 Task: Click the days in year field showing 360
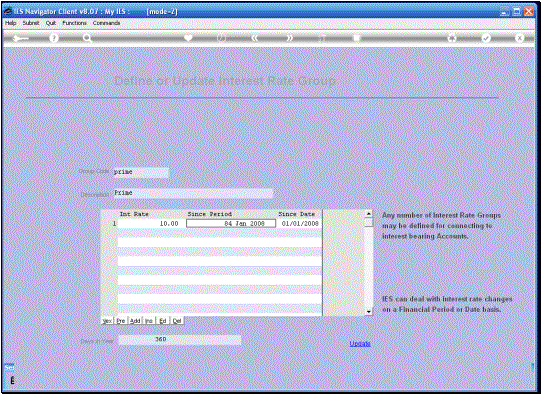(x=180, y=340)
